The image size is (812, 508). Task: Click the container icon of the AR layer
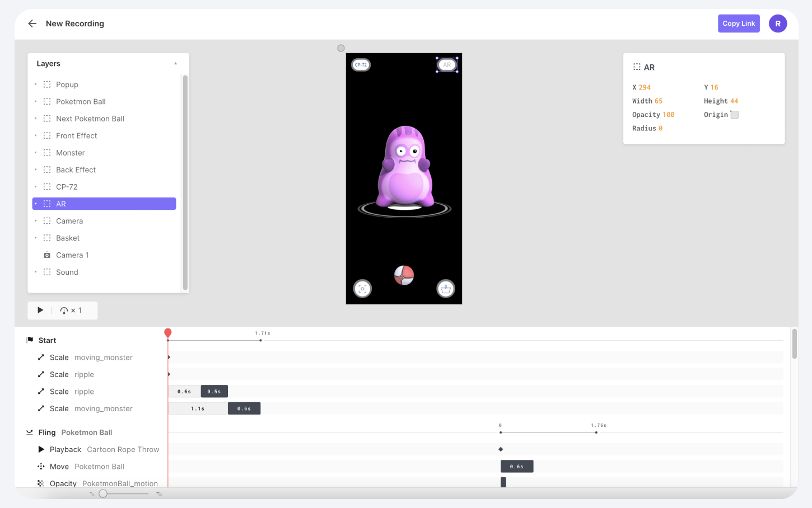point(47,204)
